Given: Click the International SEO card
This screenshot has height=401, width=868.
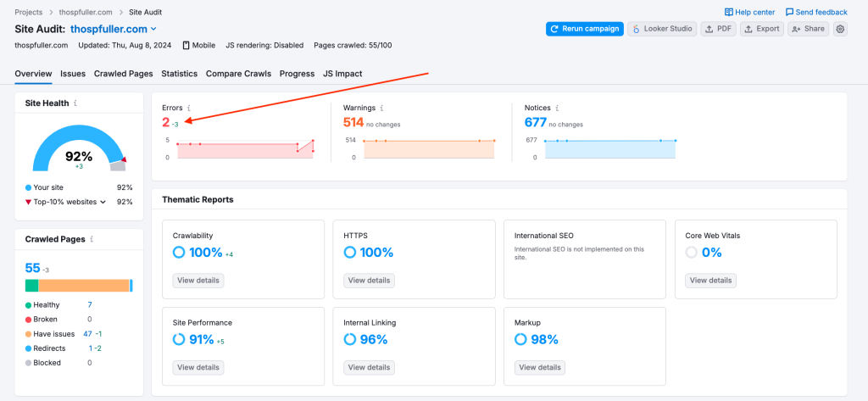Looking at the screenshot, I should [x=585, y=259].
